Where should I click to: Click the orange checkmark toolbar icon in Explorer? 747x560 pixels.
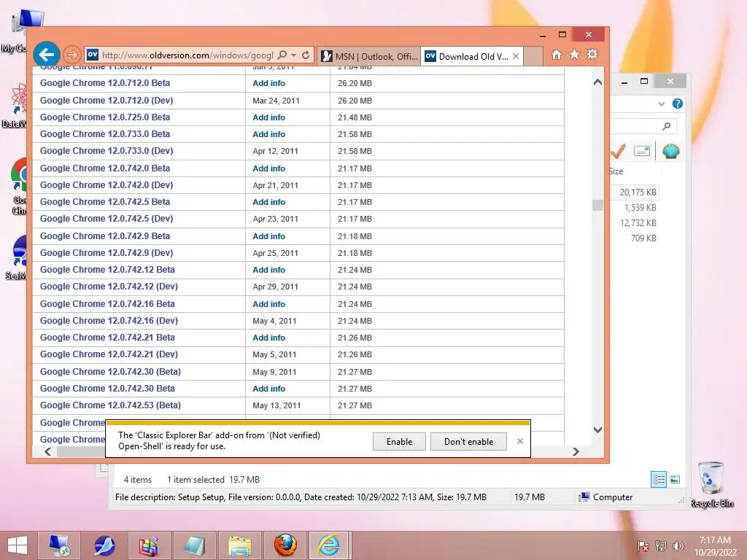(x=618, y=151)
